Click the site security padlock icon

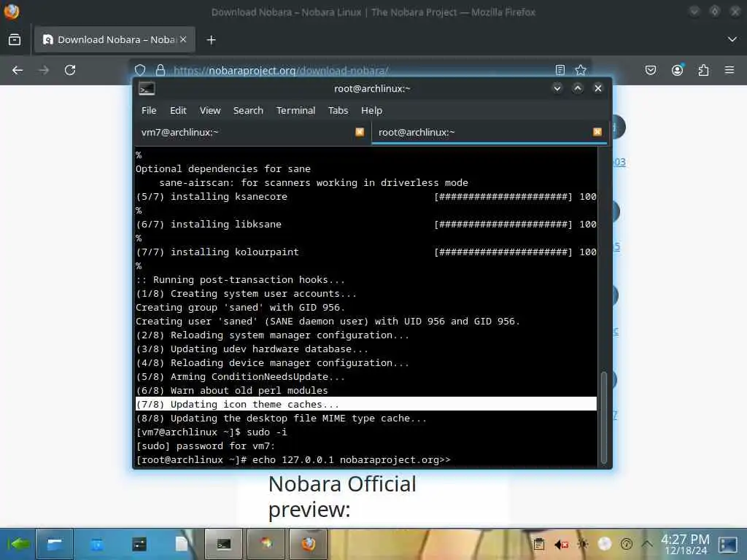click(x=160, y=71)
